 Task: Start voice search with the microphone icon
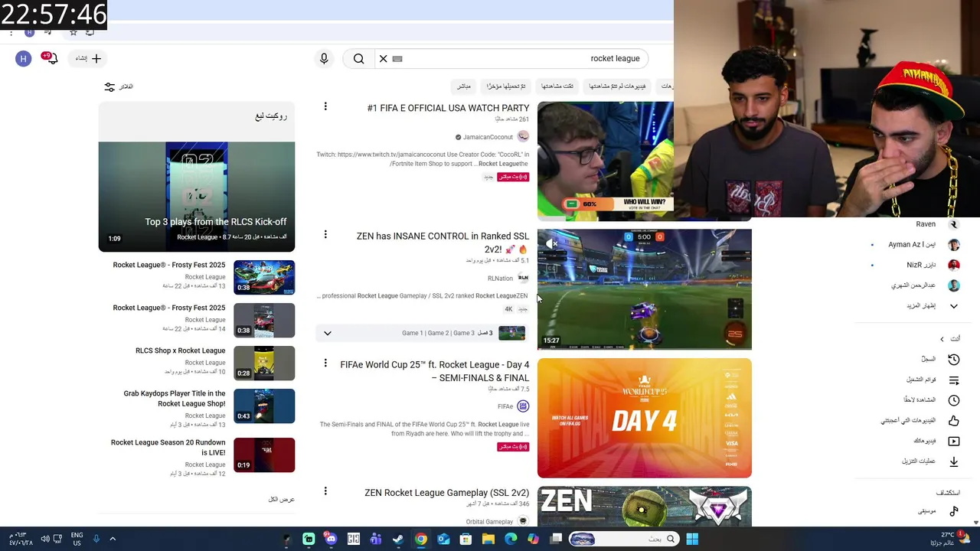click(324, 58)
